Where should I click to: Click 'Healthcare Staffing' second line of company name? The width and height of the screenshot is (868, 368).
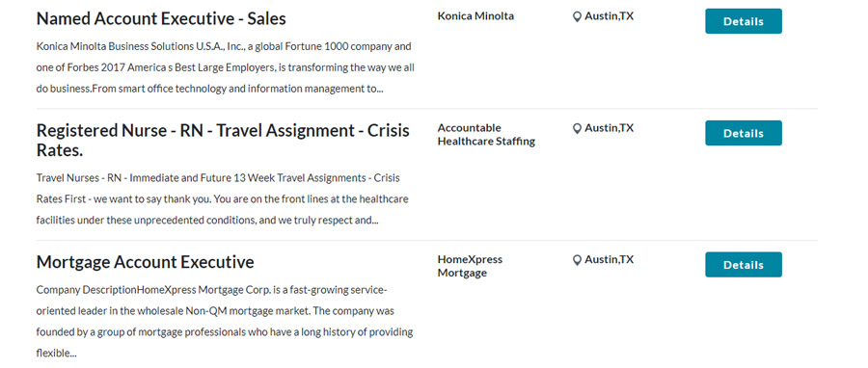[486, 142]
